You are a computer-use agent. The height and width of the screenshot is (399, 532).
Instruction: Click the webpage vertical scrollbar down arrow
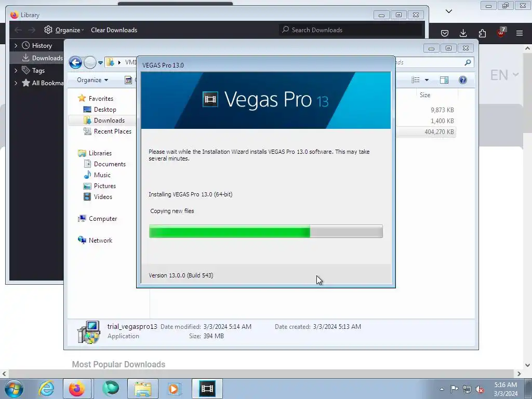point(528,365)
